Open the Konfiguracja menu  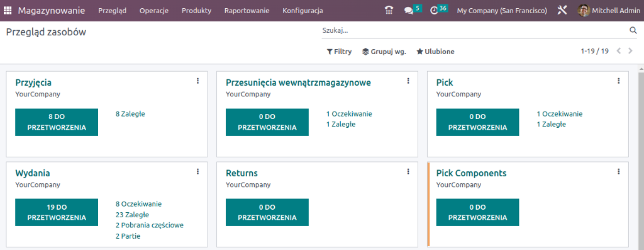click(x=303, y=11)
